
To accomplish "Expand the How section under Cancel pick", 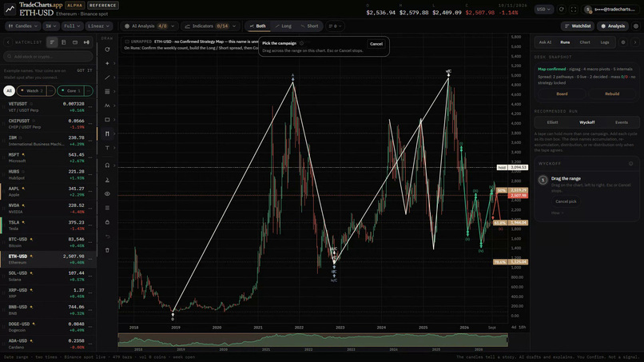I will pos(557,213).
